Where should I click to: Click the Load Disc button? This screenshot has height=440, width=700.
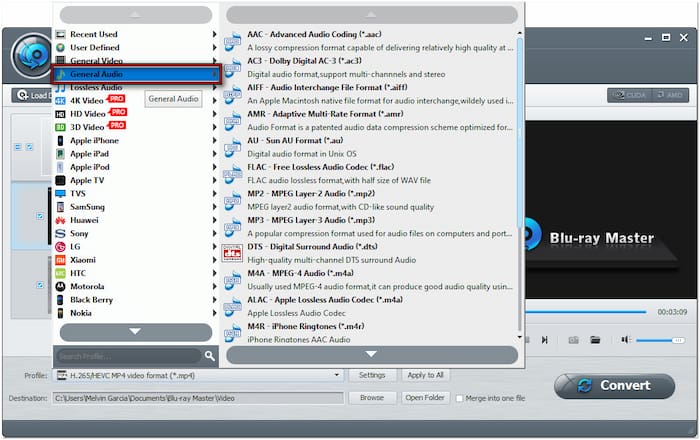[x=32, y=95]
